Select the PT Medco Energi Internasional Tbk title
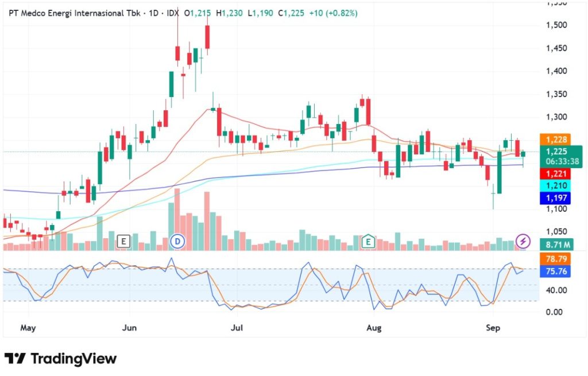The width and height of the screenshot is (588, 376). pos(75,14)
